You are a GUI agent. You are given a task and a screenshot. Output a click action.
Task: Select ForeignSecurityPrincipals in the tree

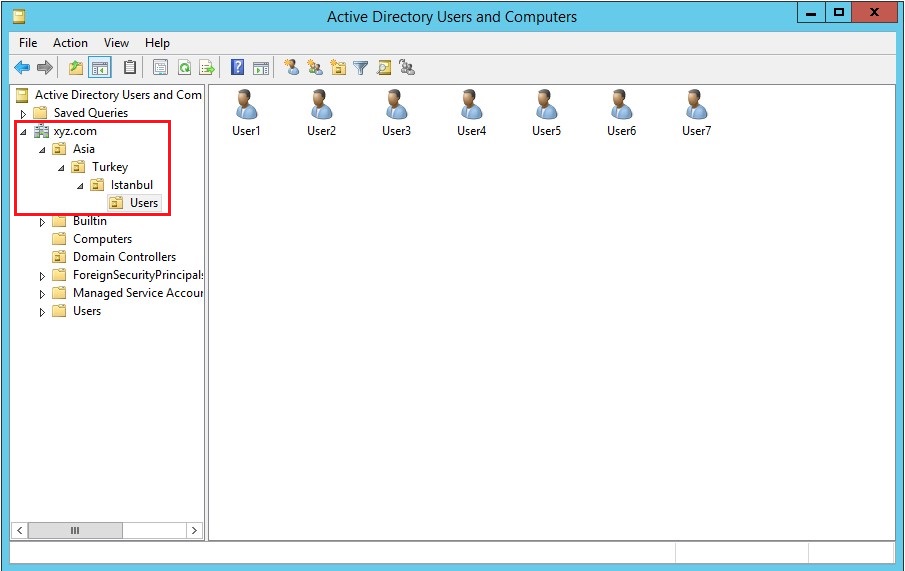tap(137, 275)
